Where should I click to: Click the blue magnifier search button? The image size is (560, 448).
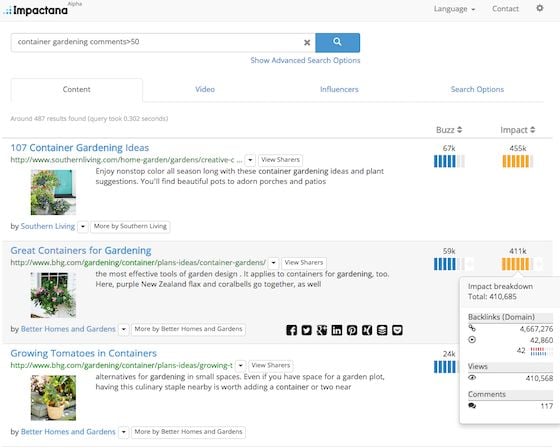click(338, 43)
